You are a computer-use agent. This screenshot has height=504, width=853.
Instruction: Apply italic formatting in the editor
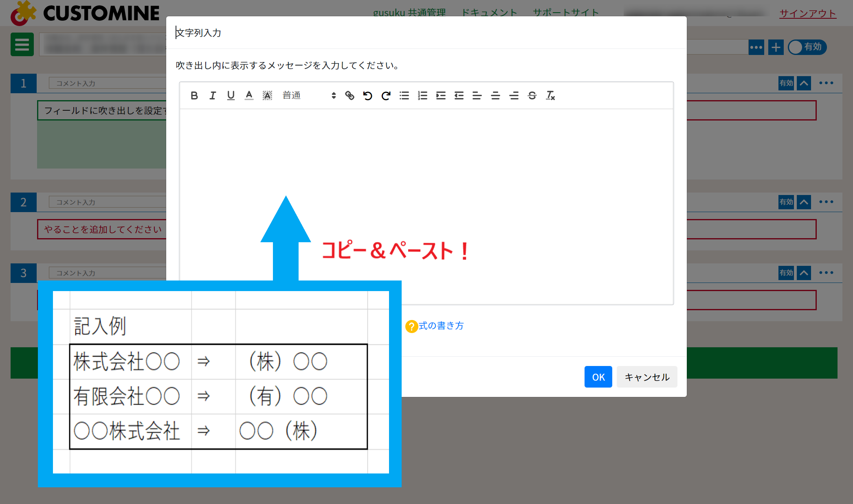click(213, 95)
